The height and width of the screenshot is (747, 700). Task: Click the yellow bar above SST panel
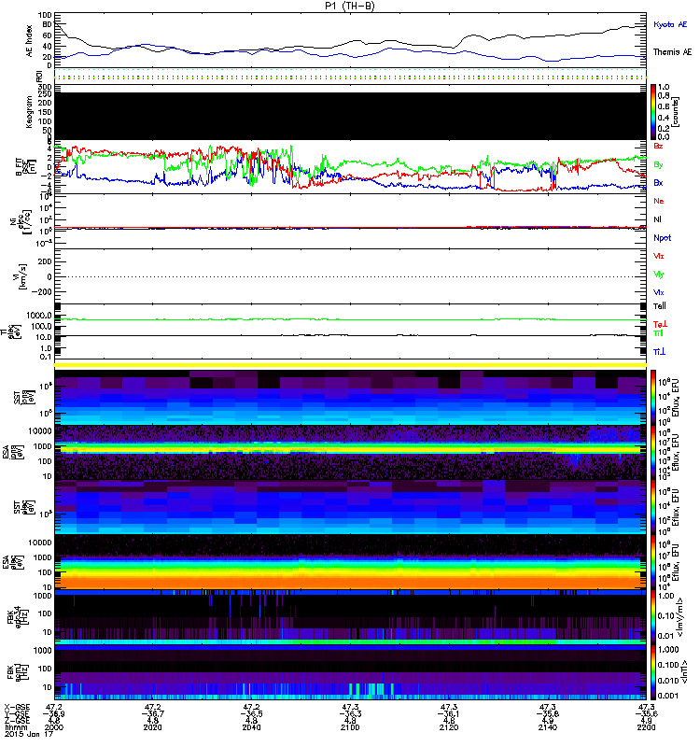click(350, 365)
